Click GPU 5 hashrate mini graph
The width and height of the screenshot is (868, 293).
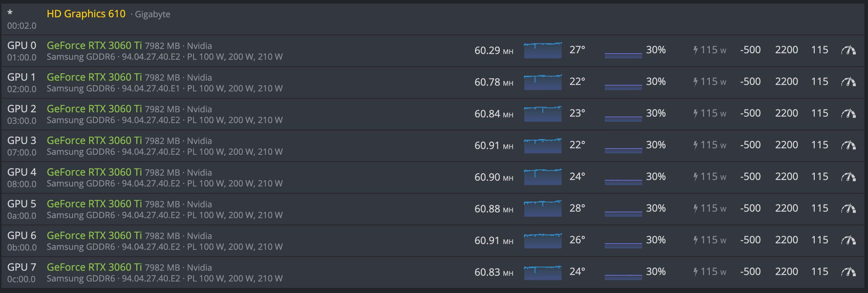(x=543, y=209)
